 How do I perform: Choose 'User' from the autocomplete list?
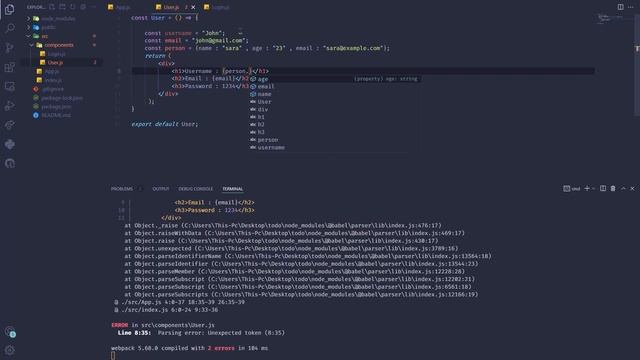335,102
